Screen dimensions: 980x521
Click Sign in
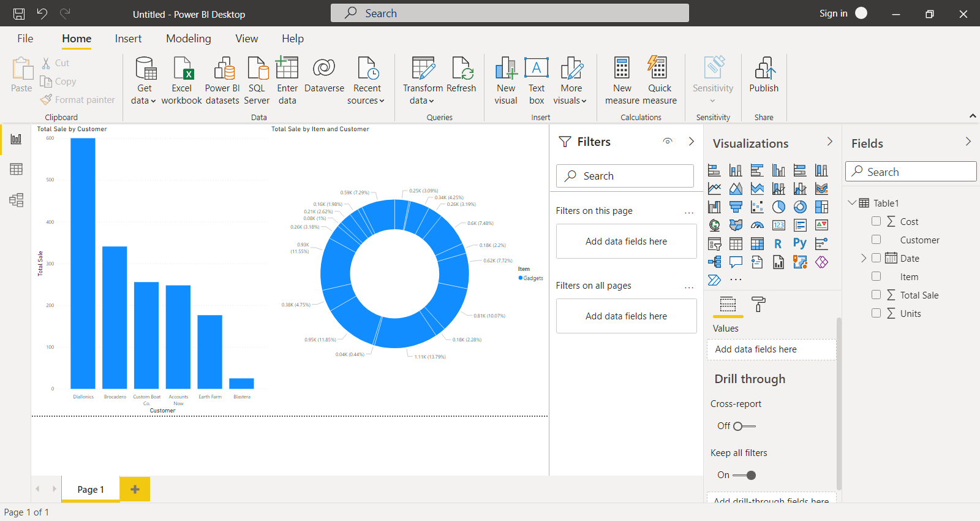click(x=834, y=13)
